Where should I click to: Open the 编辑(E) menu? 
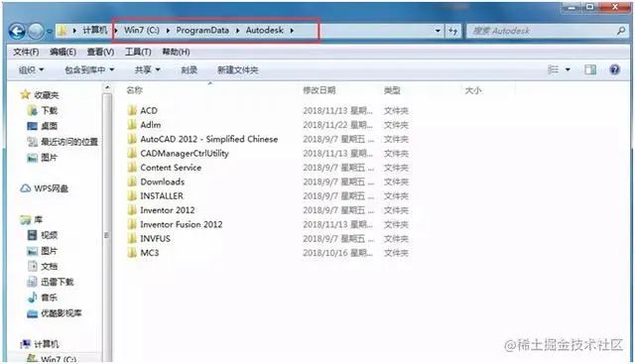point(63,52)
